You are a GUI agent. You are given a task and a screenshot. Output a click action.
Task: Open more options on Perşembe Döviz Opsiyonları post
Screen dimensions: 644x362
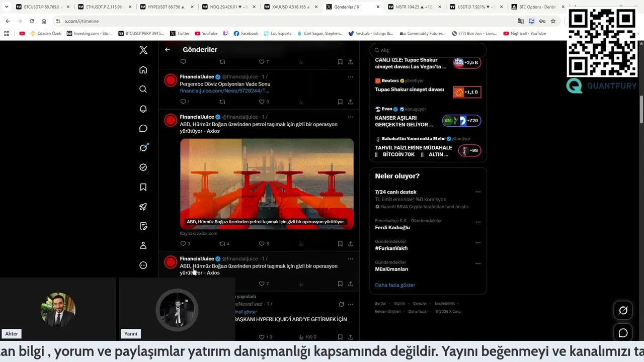351,77
